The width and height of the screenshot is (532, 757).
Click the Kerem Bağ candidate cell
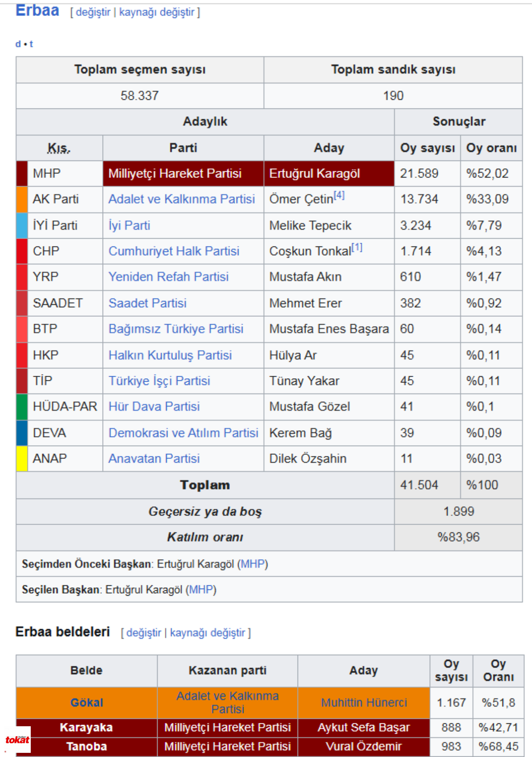tap(329, 433)
